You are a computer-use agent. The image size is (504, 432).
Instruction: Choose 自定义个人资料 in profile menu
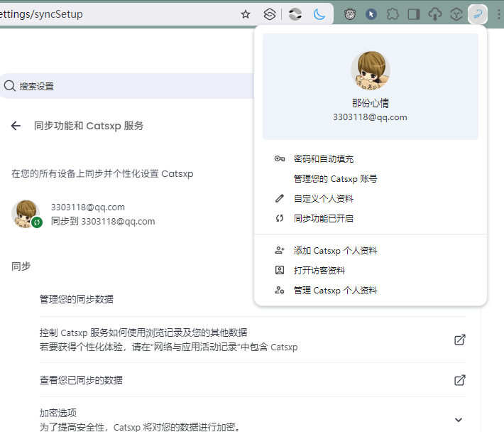pos(371,199)
